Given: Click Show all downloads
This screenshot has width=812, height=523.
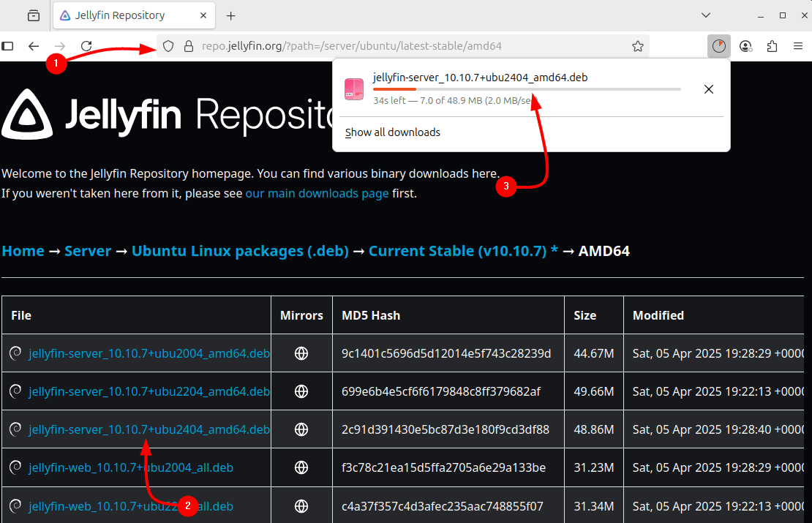Looking at the screenshot, I should [393, 132].
